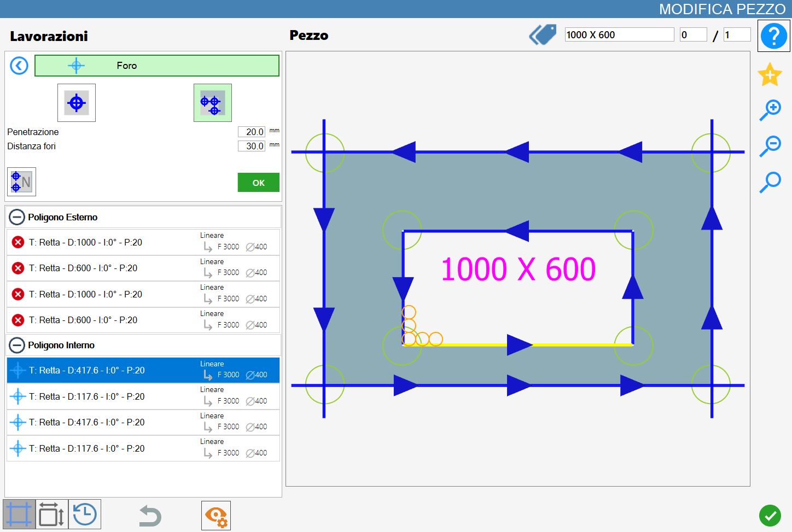The image size is (792, 532).
Task: Click the piece name field in the header
Action: pos(619,34)
